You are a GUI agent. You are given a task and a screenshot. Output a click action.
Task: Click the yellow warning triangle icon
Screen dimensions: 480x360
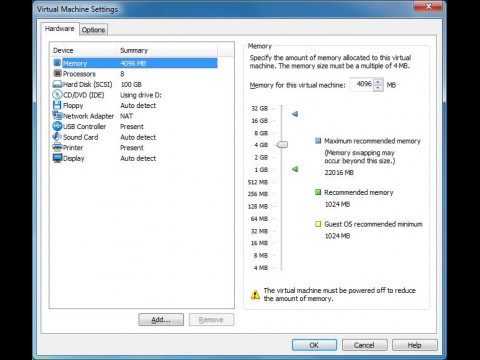255,295
